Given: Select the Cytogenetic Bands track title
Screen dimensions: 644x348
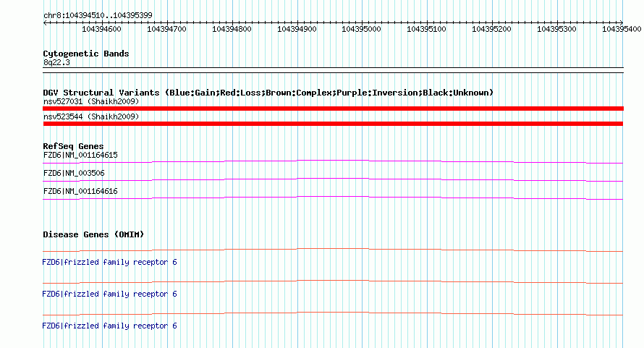Looking at the screenshot, I should [x=86, y=54].
